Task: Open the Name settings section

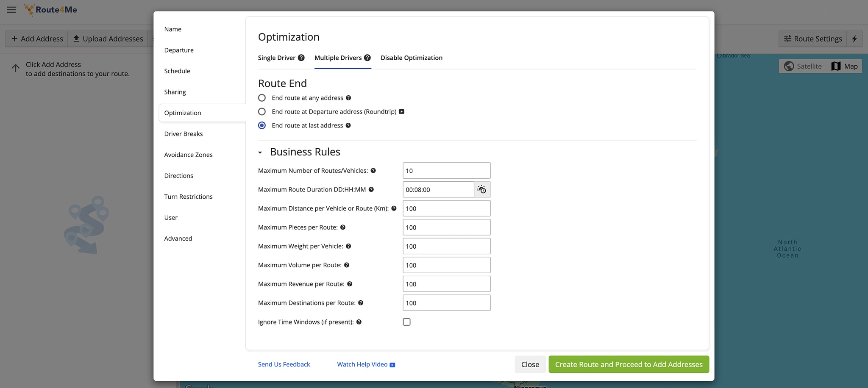Action: pos(173,29)
